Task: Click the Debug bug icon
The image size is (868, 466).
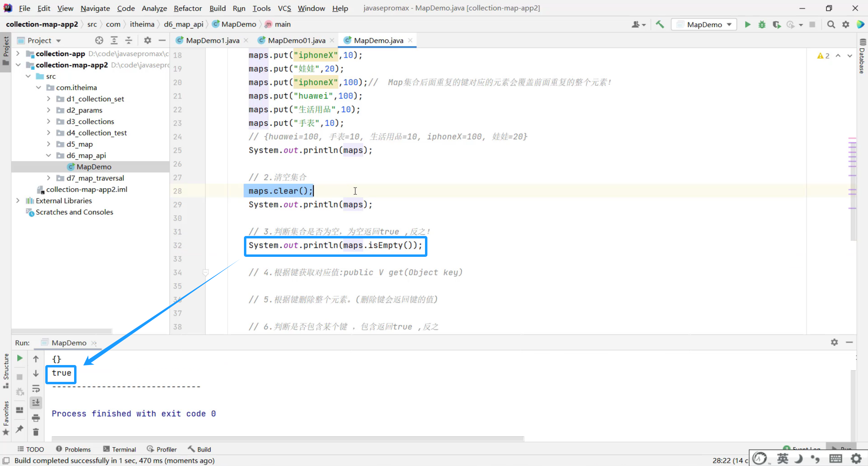Action: [x=761, y=24]
